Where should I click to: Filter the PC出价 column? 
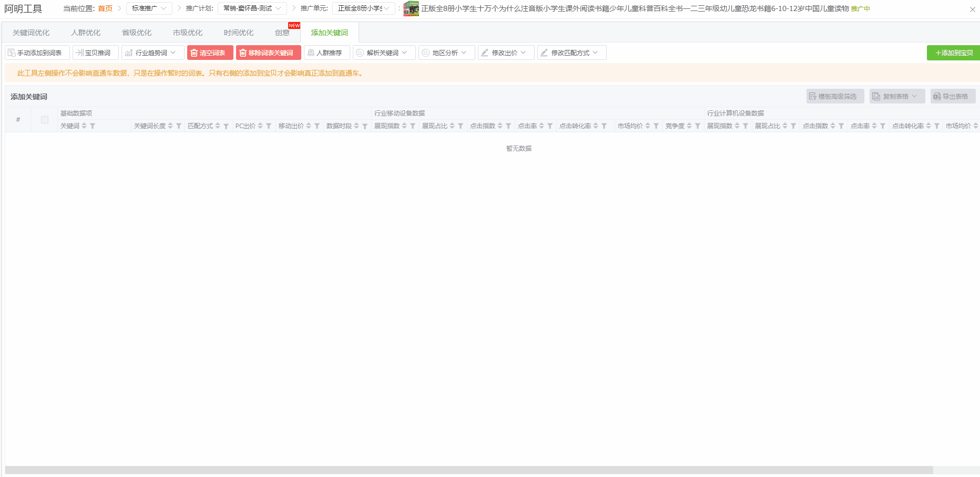click(269, 126)
